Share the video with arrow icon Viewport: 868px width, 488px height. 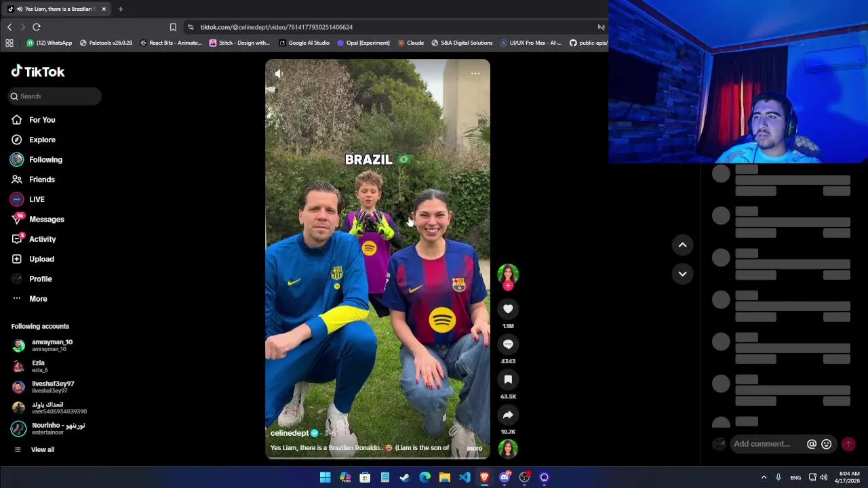508,415
